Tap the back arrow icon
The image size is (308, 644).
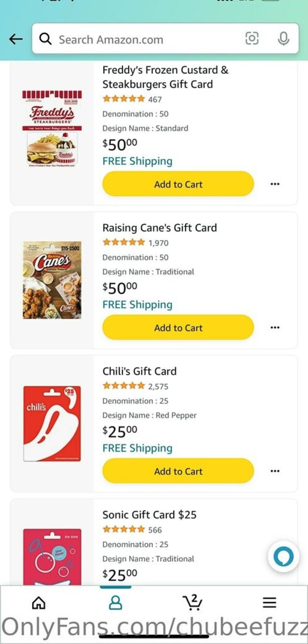(16, 39)
